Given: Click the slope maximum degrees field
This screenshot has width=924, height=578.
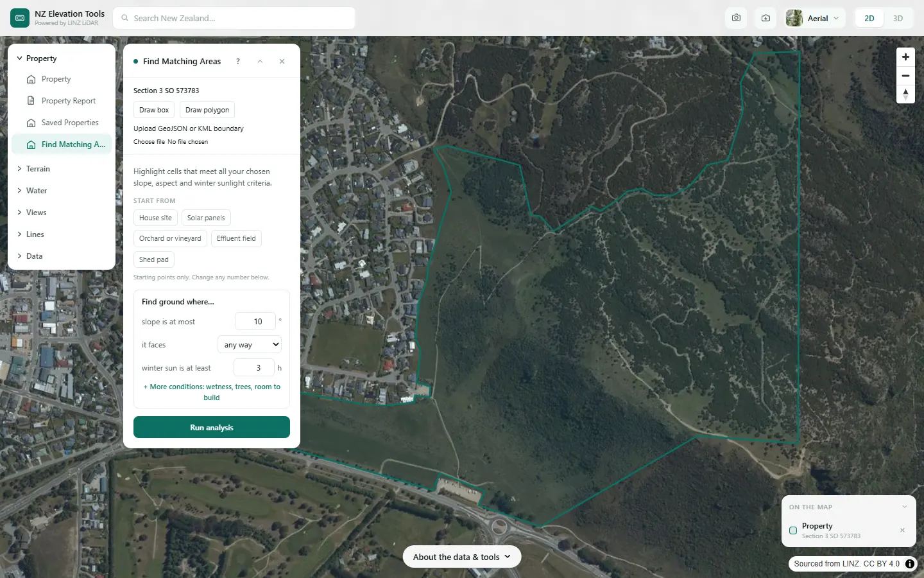Looking at the screenshot, I should (x=255, y=322).
